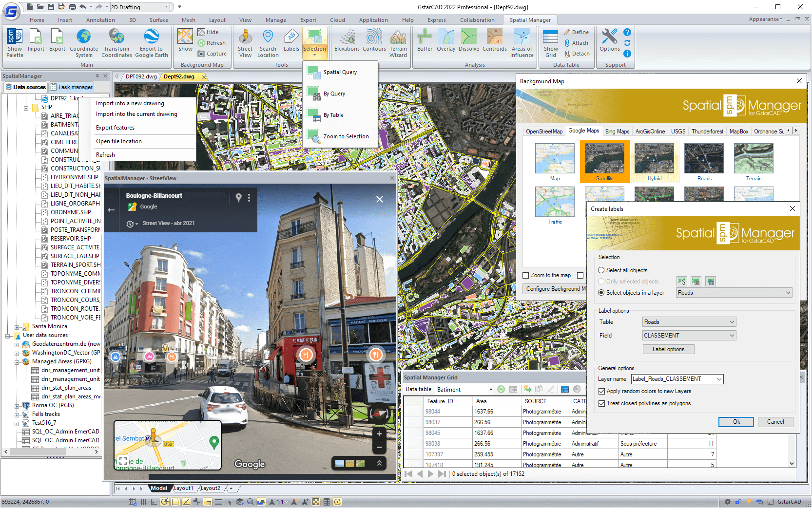812x508 pixels.
Task: Select 'Select objects in a layer' radio button
Action: click(601, 293)
